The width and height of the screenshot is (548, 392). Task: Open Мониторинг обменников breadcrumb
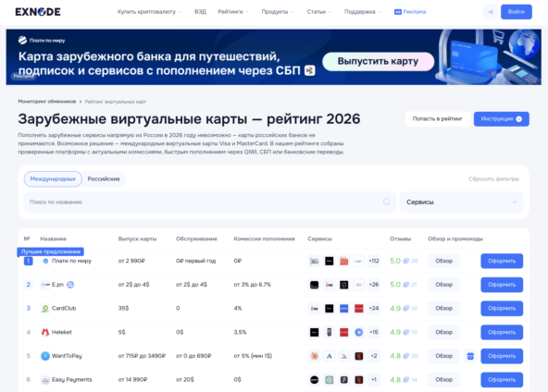click(x=47, y=102)
